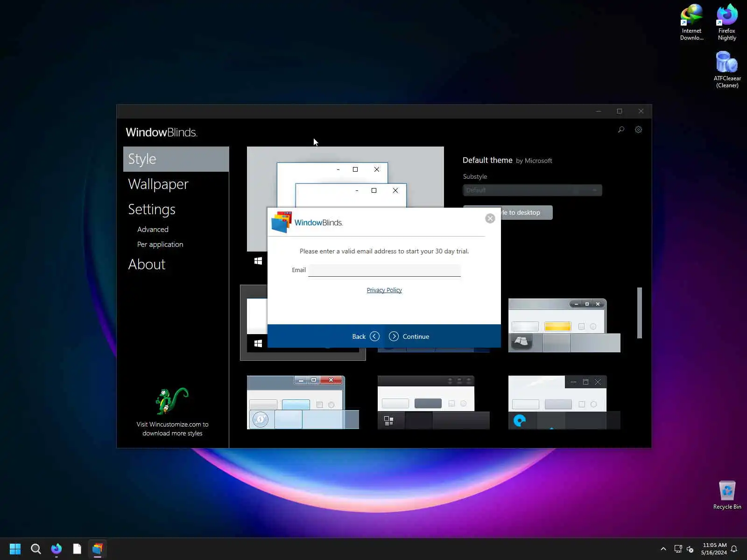The width and height of the screenshot is (747, 560).
Task: Open the Advanced settings sub-item
Action: pos(153,230)
